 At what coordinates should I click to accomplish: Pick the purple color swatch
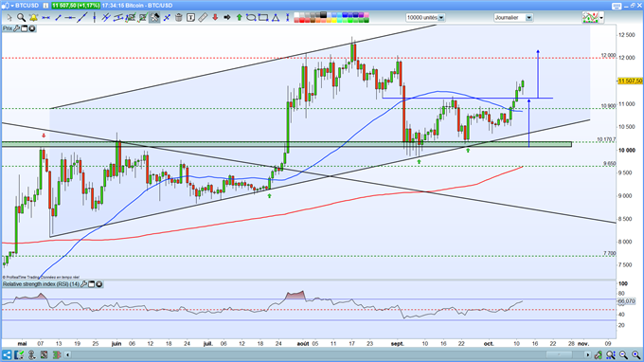click(361, 15)
